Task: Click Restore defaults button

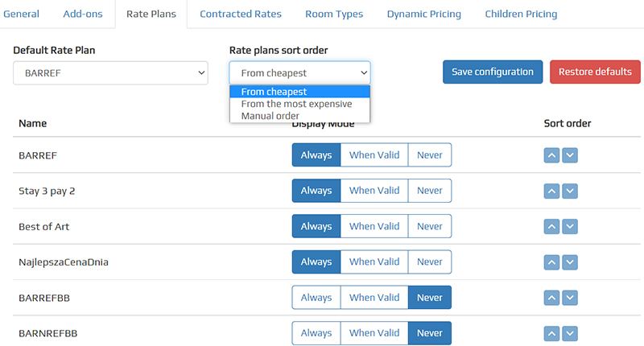Action: point(595,72)
